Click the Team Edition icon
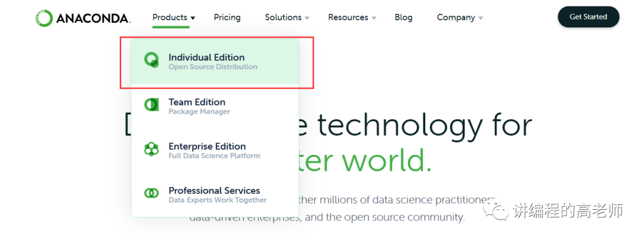Viewport: 644px width, 239px height. tap(151, 105)
